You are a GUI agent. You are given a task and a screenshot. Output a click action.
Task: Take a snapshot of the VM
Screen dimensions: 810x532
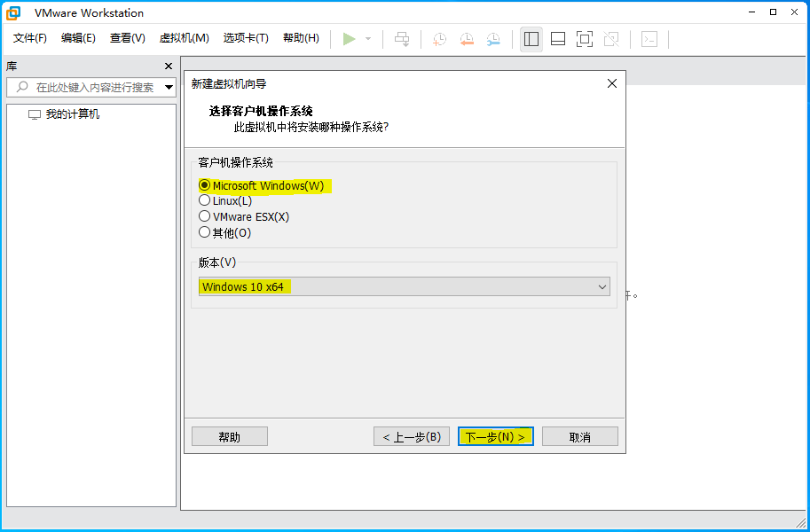click(439, 39)
